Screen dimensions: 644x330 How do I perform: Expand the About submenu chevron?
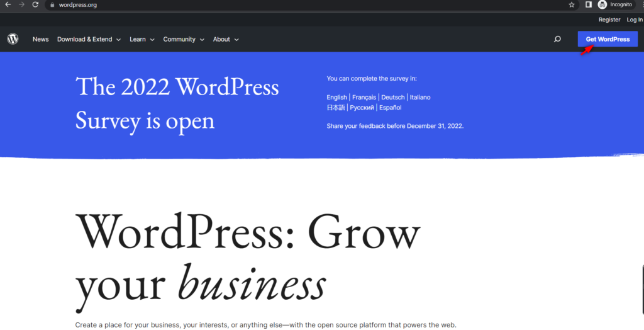coord(236,40)
